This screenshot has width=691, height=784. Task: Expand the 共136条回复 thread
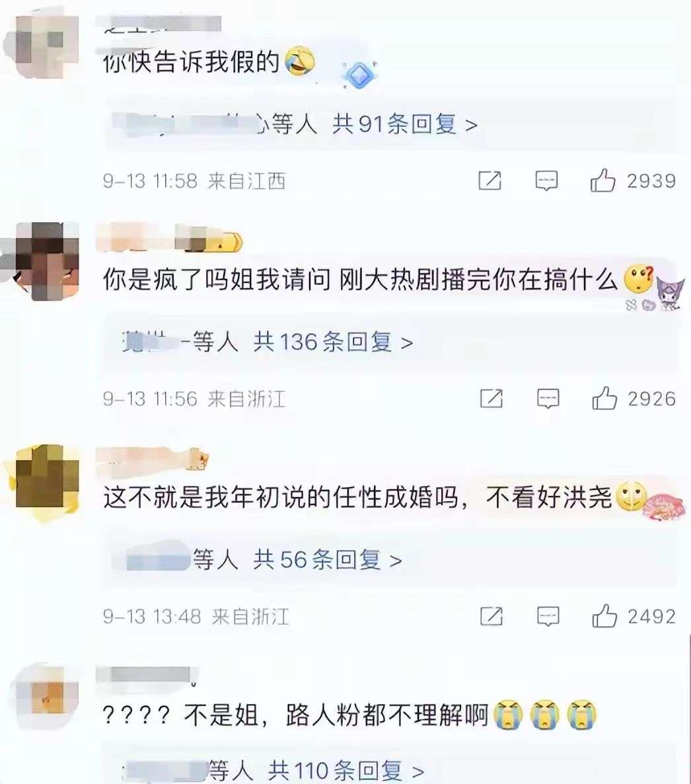333,342
